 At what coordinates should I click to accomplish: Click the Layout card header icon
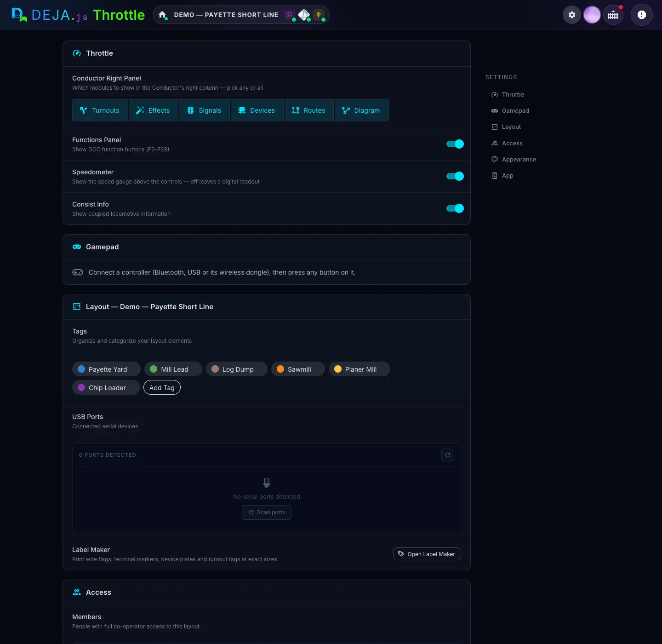pyautogui.click(x=77, y=307)
